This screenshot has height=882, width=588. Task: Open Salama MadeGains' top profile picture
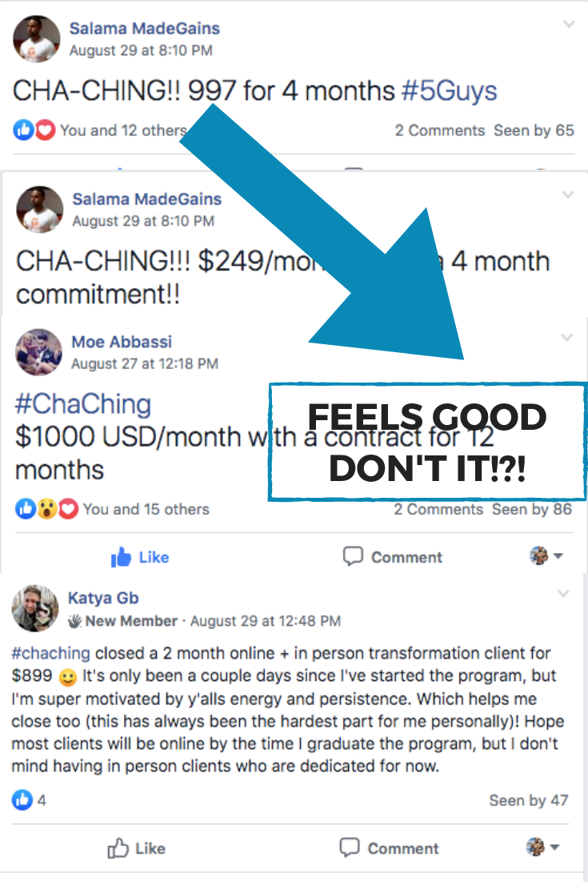pyautogui.click(x=37, y=38)
